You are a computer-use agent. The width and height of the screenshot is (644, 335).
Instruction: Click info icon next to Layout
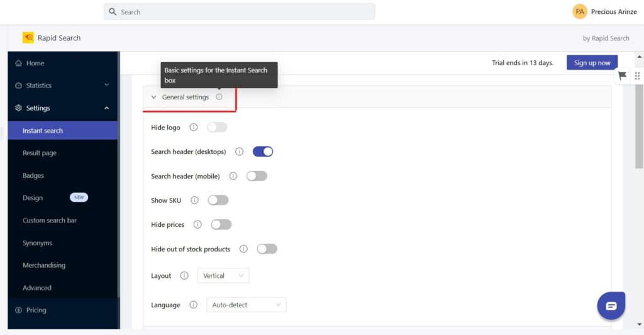tap(184, 275)
